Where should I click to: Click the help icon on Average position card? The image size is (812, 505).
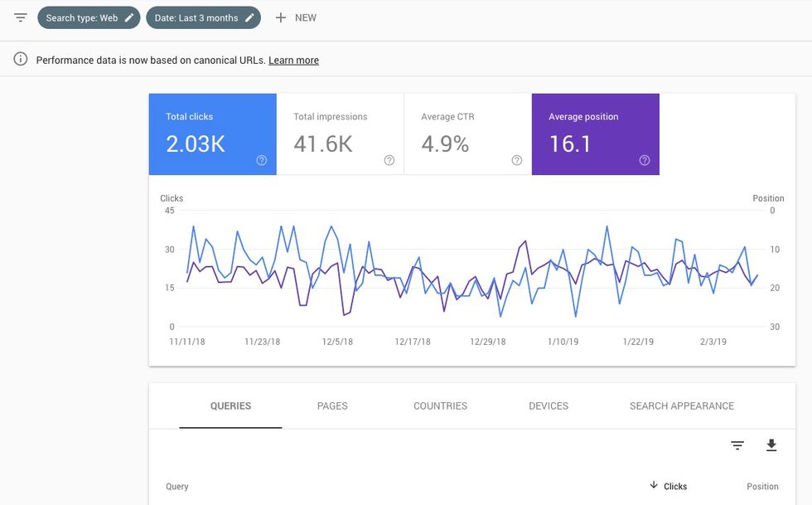point(645,160)
